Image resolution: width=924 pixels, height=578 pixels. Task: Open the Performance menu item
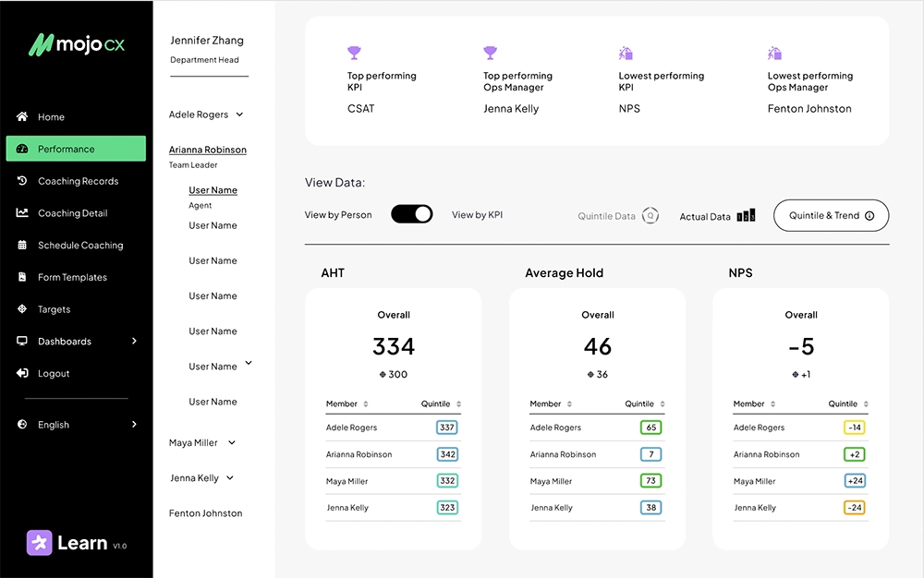coord(76,149)
